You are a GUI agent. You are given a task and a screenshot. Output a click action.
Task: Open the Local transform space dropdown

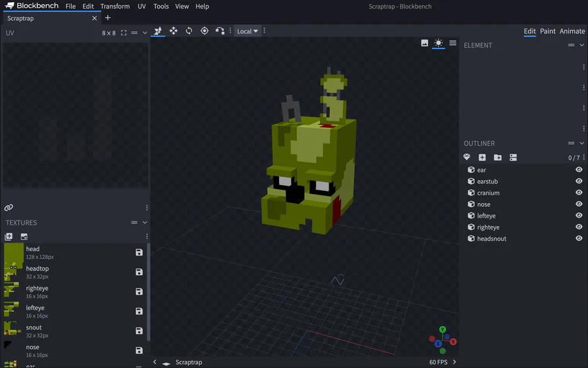point(247,31)
